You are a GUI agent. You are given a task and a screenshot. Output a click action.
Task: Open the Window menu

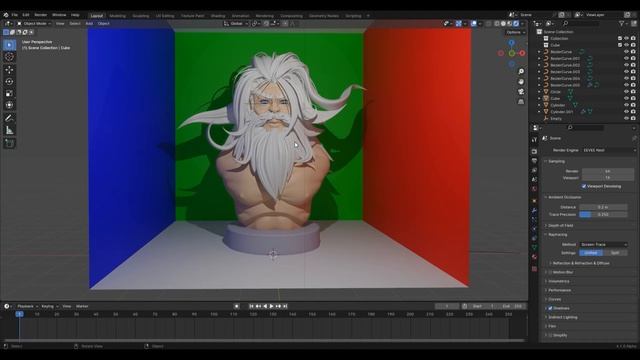click(59, 15)
